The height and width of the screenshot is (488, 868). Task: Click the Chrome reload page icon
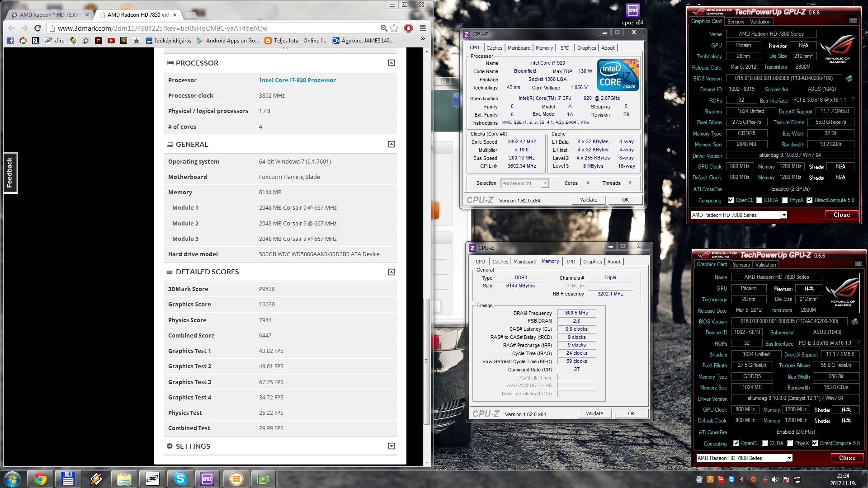tap(38, 28)
